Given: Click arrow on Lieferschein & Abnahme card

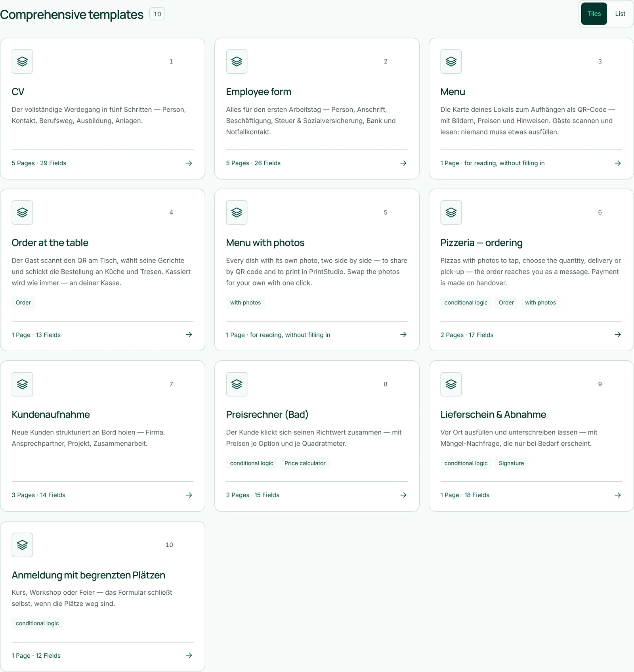Looking at the screenshot, I should pos(618,495).
